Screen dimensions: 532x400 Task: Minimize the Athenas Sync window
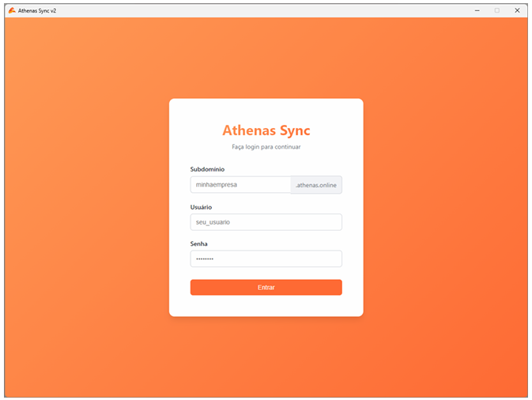point(477,10)
